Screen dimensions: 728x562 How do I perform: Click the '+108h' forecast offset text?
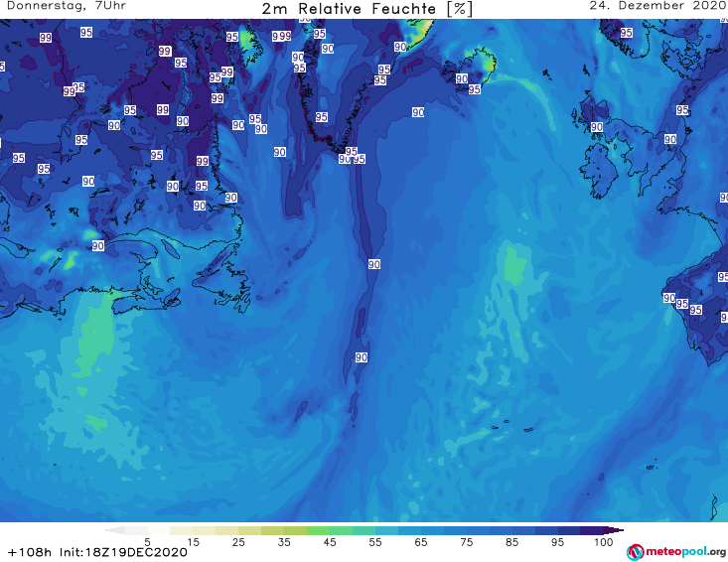(x=30, y=552)
